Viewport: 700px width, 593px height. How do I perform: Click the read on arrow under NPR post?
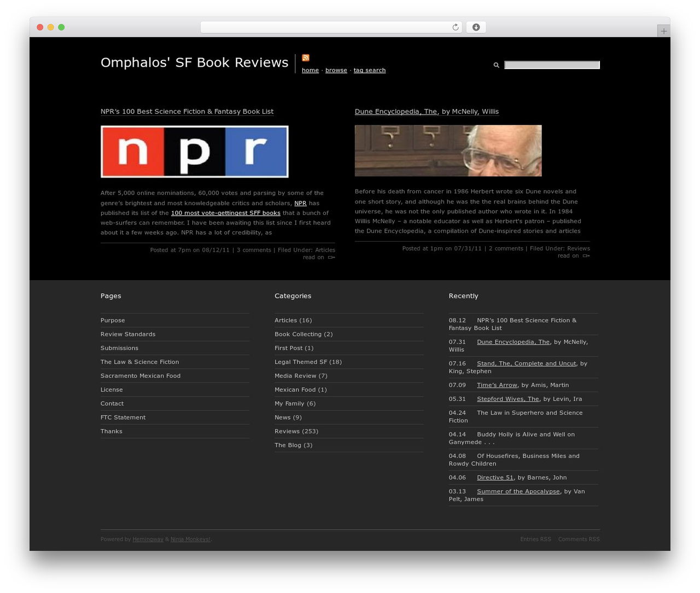pos(331,257)
